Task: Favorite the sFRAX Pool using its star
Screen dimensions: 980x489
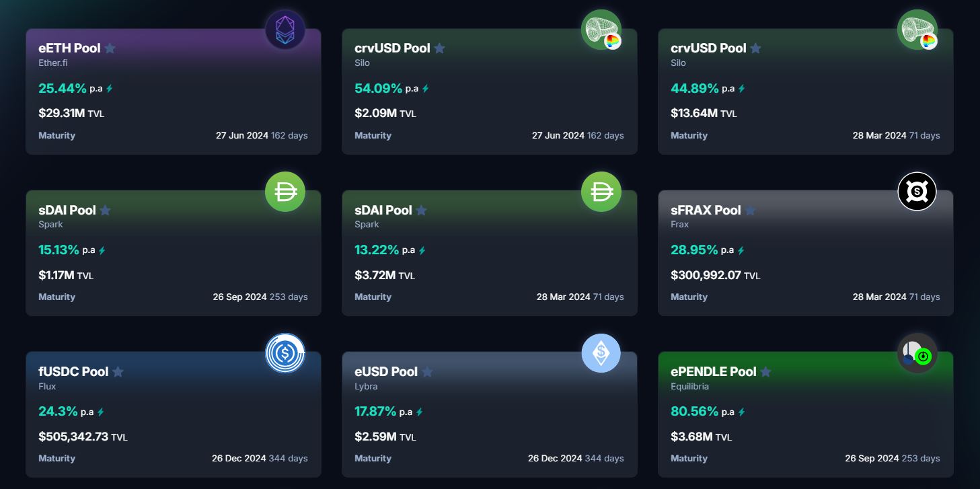Action: (750, 210)
